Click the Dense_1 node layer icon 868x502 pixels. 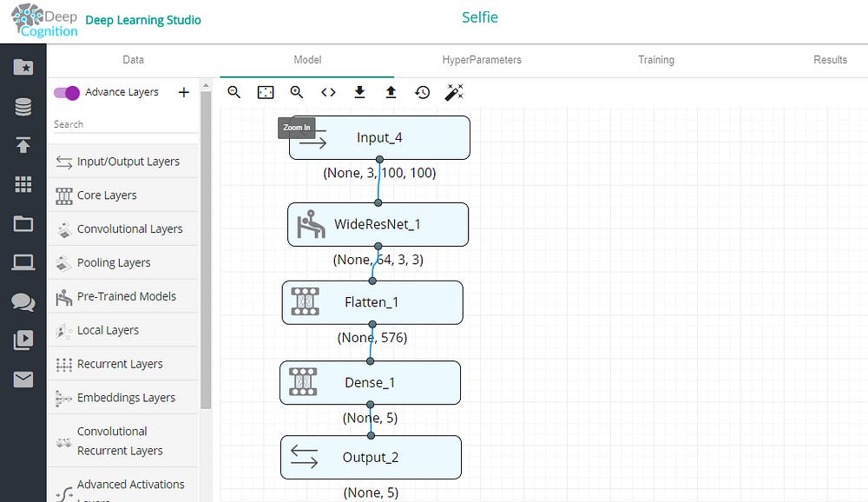(x=303, y=382)
